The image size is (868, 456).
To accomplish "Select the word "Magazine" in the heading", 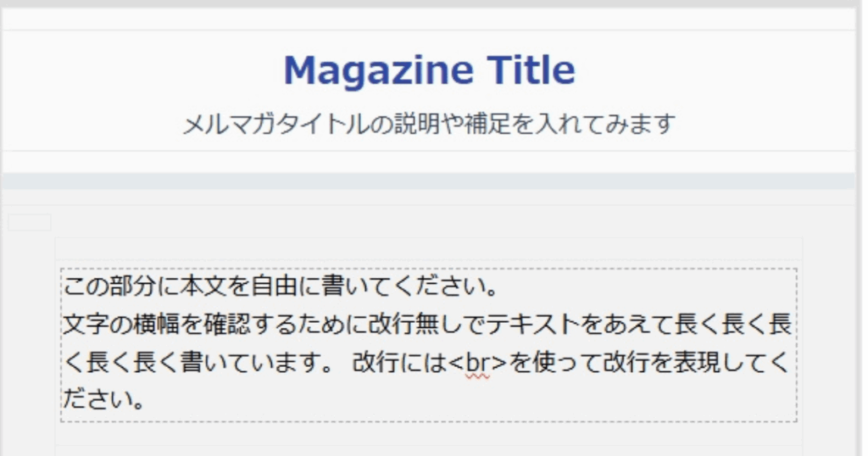I will click(378, 70).
